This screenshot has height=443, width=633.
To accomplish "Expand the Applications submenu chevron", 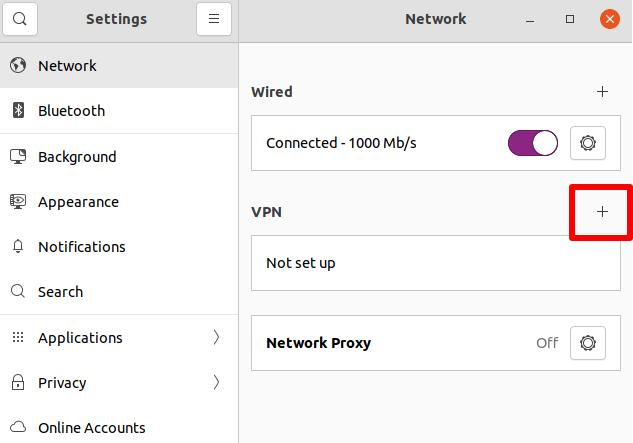I will (x=216, y=338).
